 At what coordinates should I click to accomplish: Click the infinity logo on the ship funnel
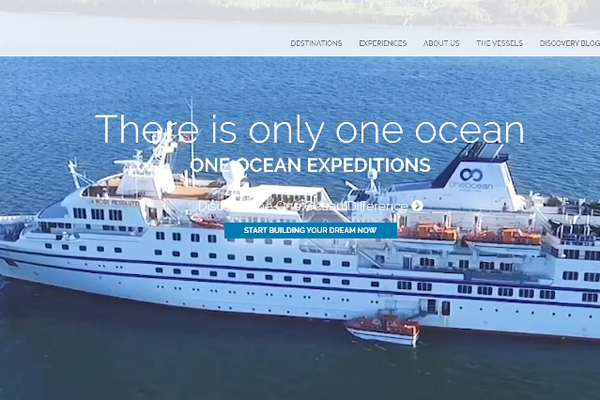click(x=471, y=175)
